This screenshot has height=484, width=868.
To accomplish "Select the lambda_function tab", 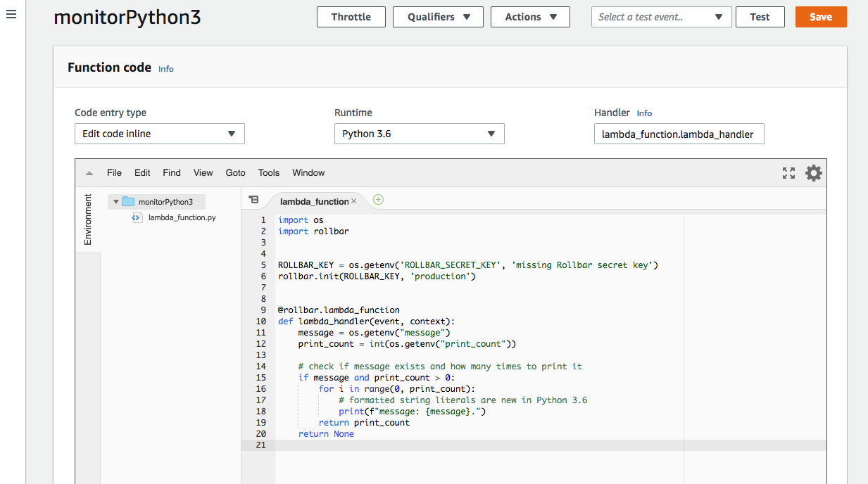I will coord(313,201).
